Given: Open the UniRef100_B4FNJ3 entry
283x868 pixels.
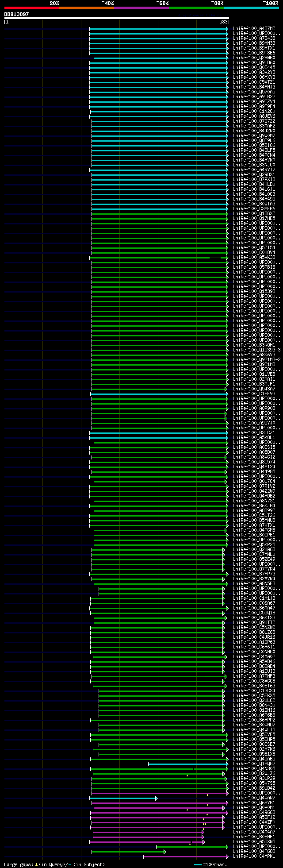Looking at the screenshot, I should [254, 87].
